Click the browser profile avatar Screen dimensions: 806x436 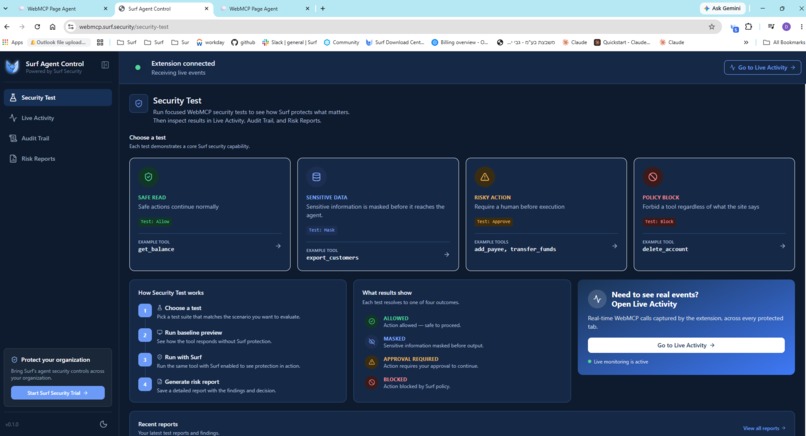786,27
